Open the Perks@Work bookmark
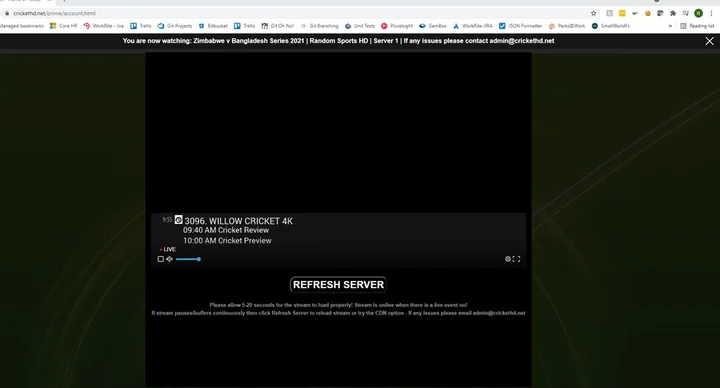Viewport: 720px width, 388px height. 567,26
